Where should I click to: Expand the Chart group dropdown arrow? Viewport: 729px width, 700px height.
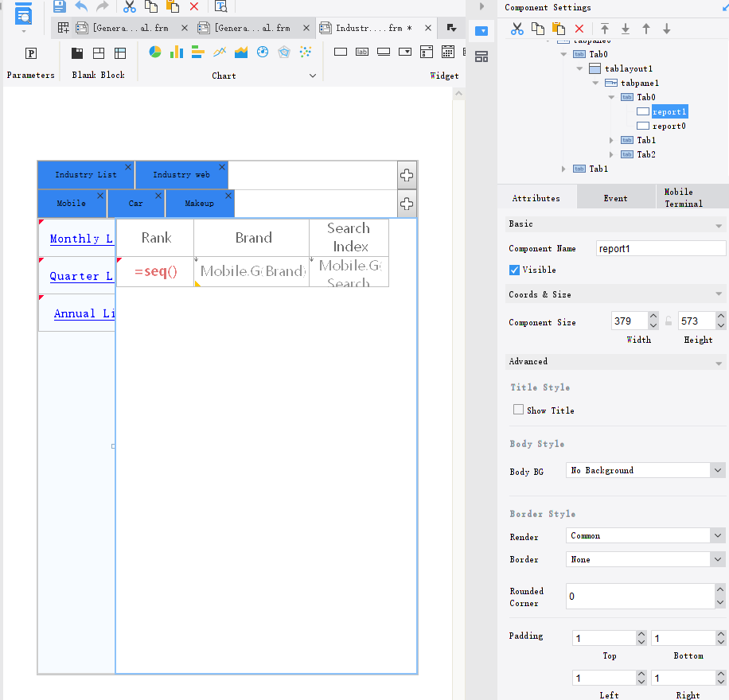coord(313,76)
